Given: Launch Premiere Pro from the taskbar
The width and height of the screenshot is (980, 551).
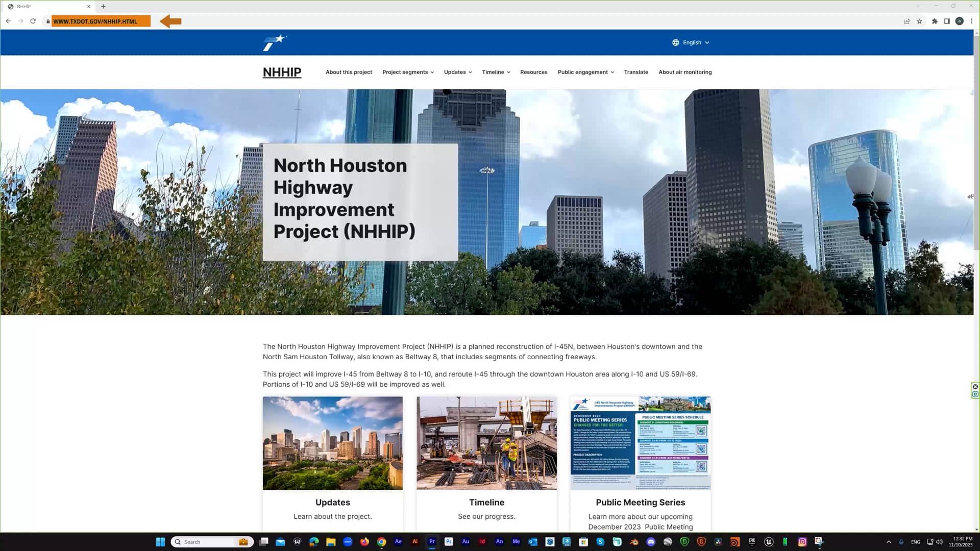Looking at the screenshot, I should [432, 542].
